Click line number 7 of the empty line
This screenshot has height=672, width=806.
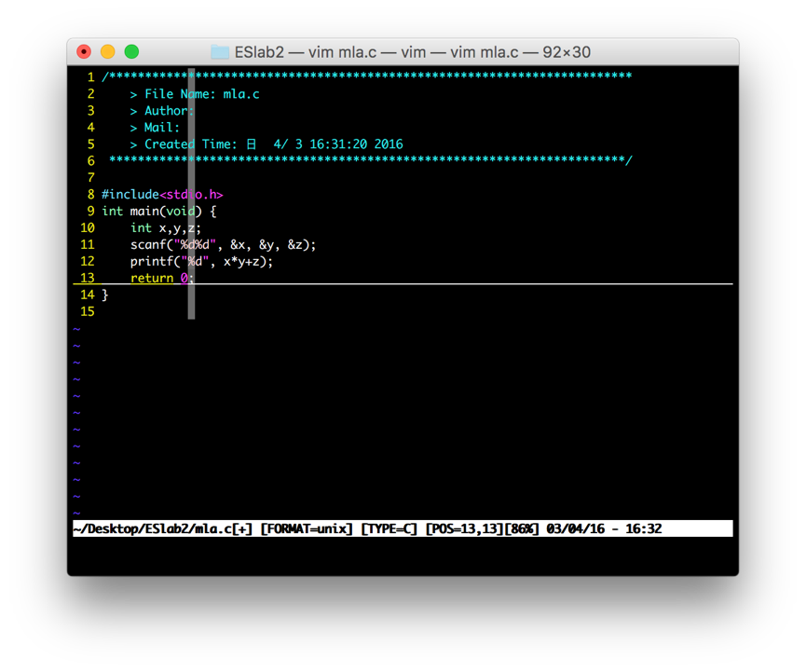tap(91, 177)
